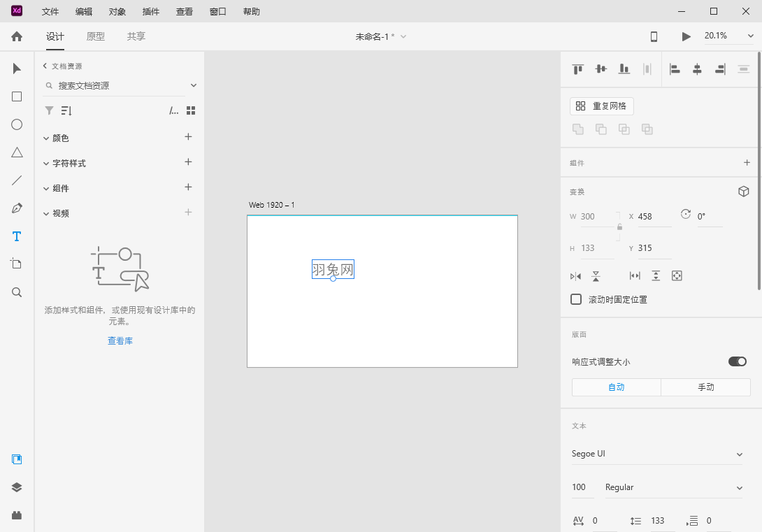Image resolution: width=762 pixels, height=532 pixels.
Task: Select the Pen tool
Action: 17,208
